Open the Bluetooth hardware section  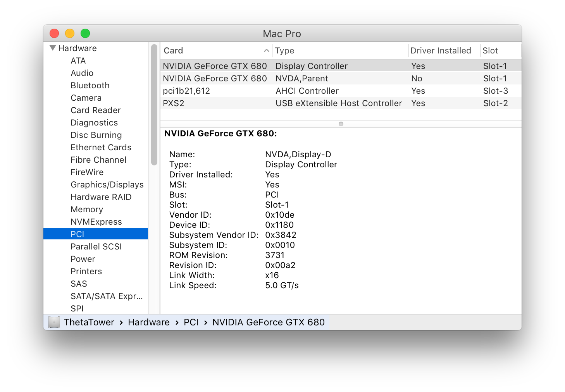90,85
